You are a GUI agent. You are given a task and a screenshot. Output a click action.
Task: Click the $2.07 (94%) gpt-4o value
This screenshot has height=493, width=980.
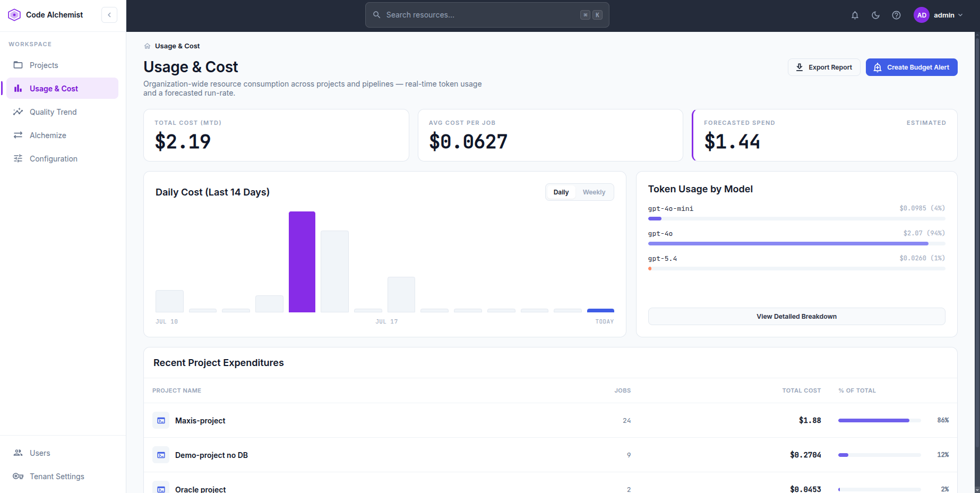(x=924, y=233)
